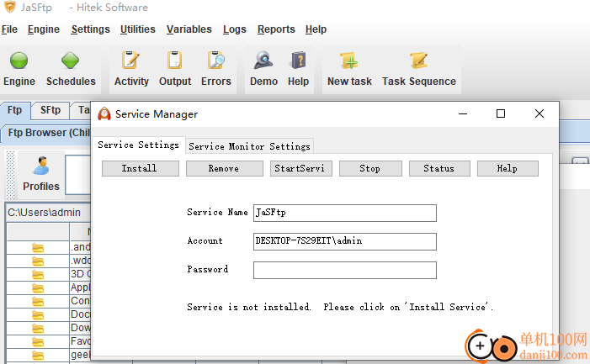This screenshot has height=364, width=590.
Task: Open the Errors log icon
Action: (x=216, y=60)
